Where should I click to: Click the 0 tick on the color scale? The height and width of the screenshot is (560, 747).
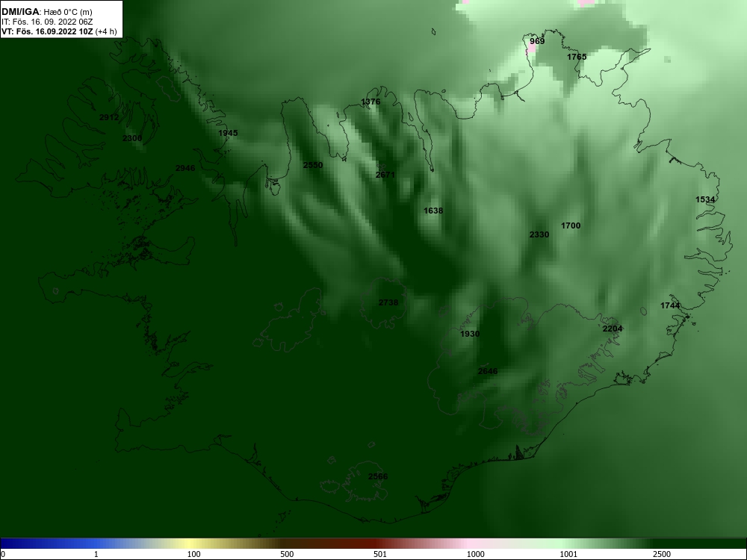(x=3, y=554)
